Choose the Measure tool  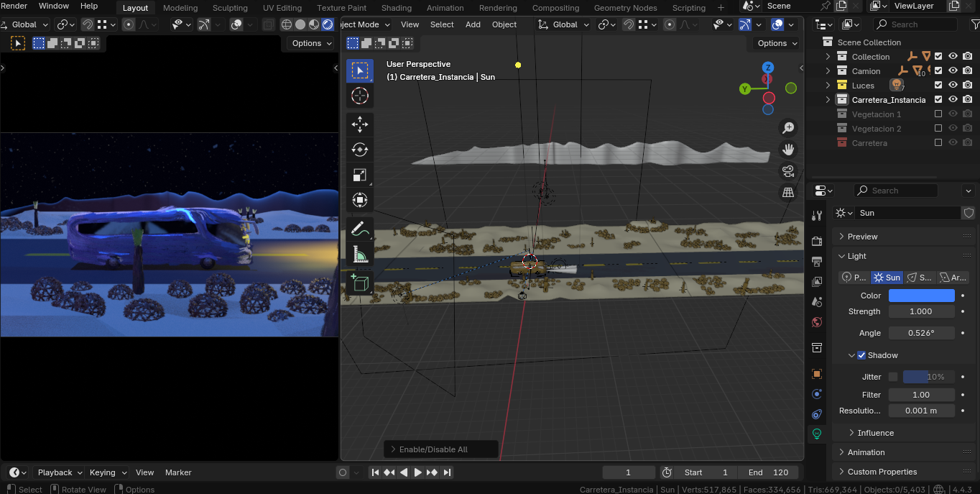[359, 255]
